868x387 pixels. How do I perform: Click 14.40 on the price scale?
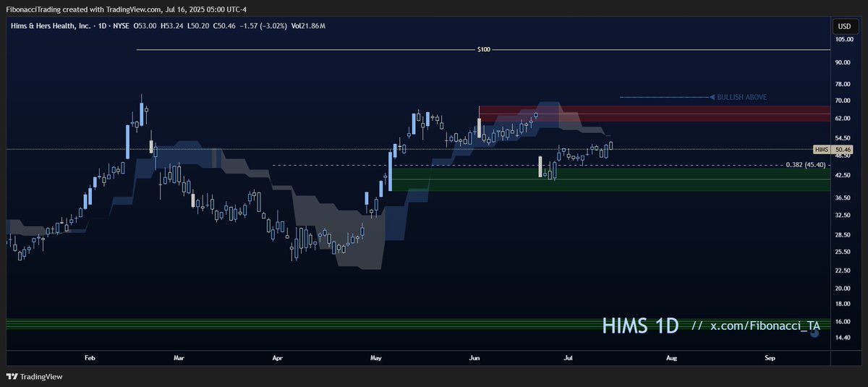pos(842,337)
